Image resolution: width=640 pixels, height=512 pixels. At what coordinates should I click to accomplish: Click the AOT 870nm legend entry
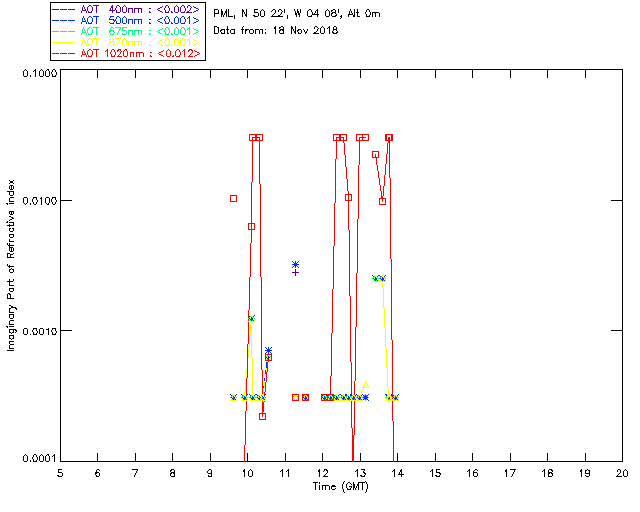coord(126,42)
